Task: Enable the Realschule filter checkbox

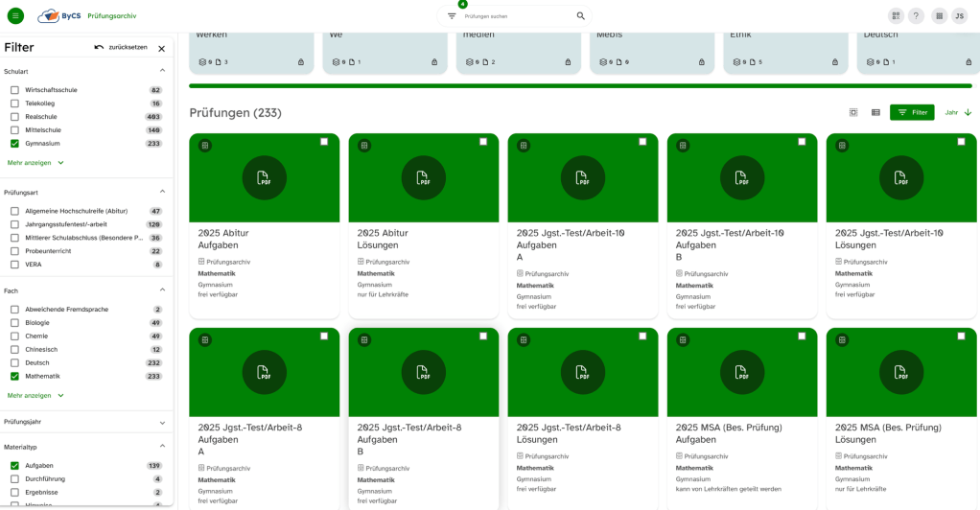Action: [14, 116]
